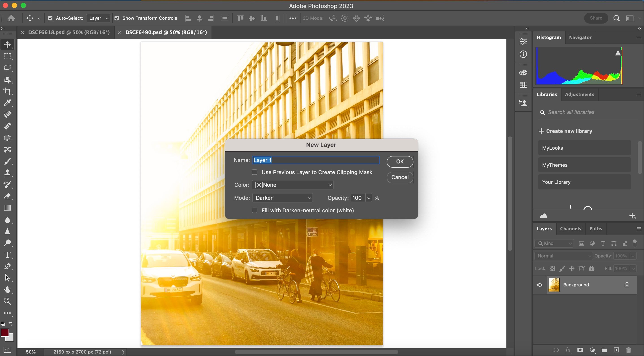Expand the Opacity value dropdown arrow
This screenshot has width=644, height=356.
pos(369,198)
